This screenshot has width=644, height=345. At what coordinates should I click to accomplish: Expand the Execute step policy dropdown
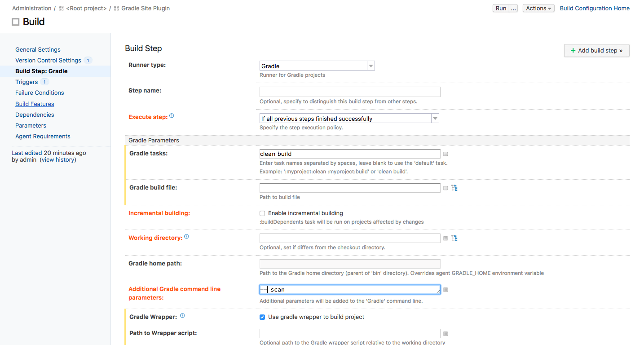click(349, 119)
